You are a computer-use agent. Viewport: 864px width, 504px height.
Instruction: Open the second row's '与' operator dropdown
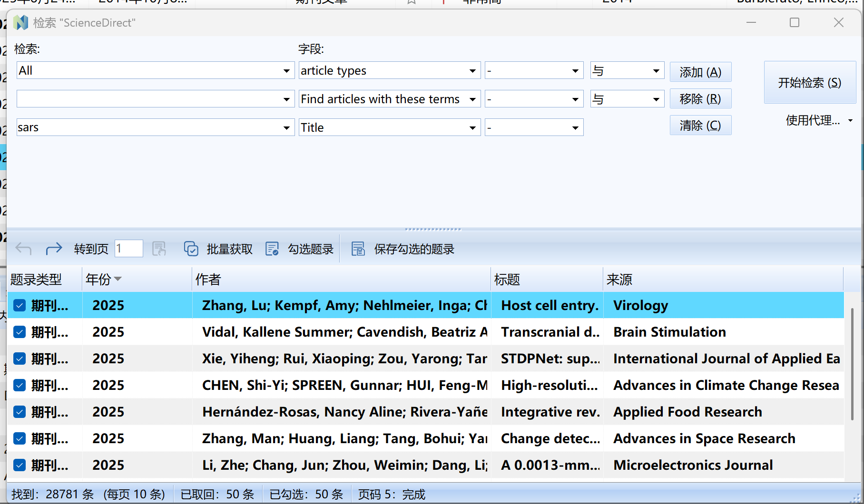click(x=656, y=99)
